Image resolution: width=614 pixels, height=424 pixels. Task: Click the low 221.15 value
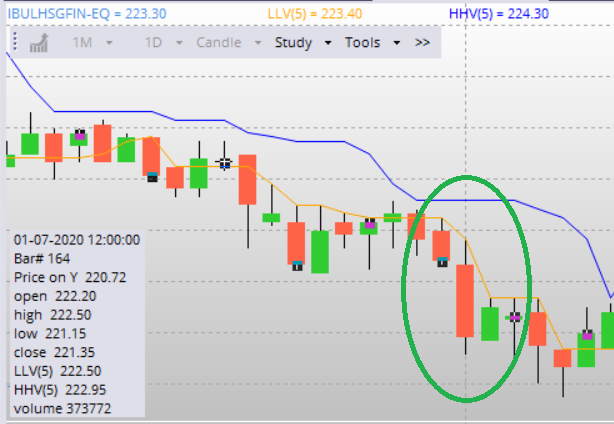[x=50, y=334]
